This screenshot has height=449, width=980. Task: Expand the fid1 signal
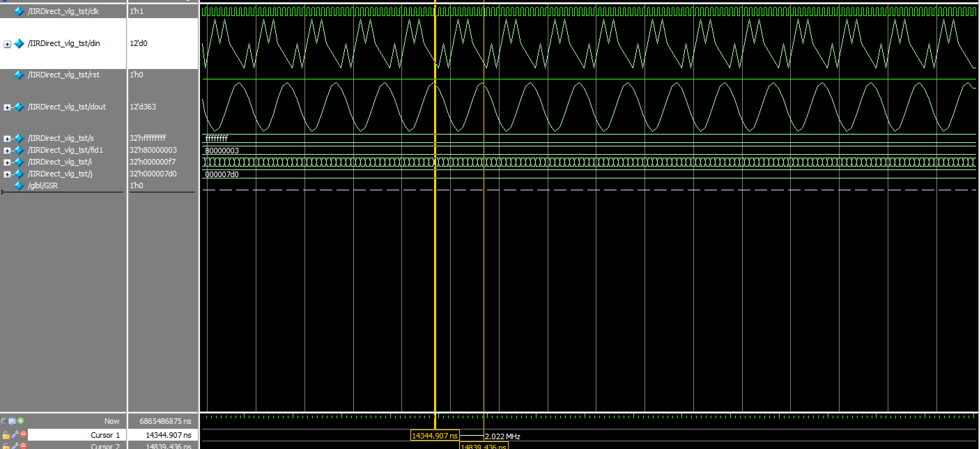coord(7,151)
